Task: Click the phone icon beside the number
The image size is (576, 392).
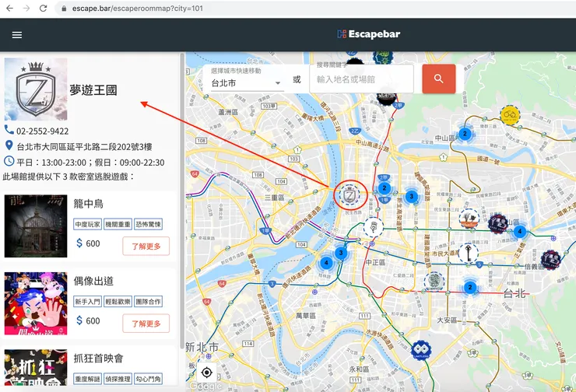Action: tap(9, 130)
